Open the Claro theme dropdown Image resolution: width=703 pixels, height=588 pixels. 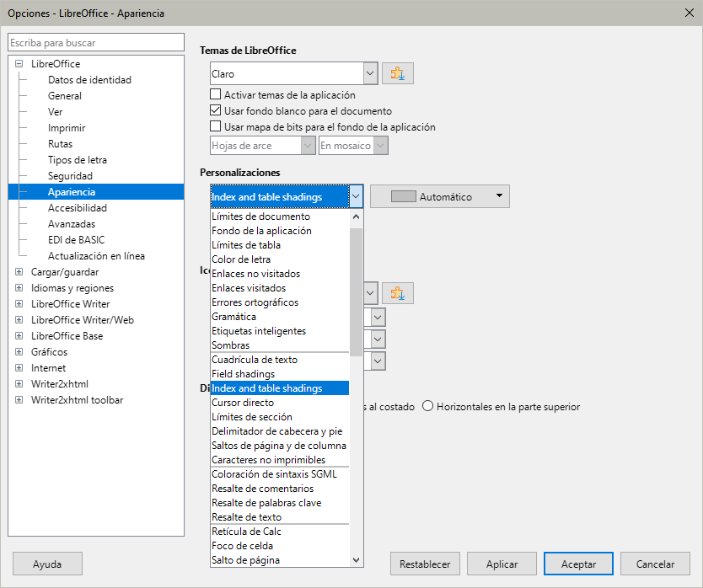point(369,74)
